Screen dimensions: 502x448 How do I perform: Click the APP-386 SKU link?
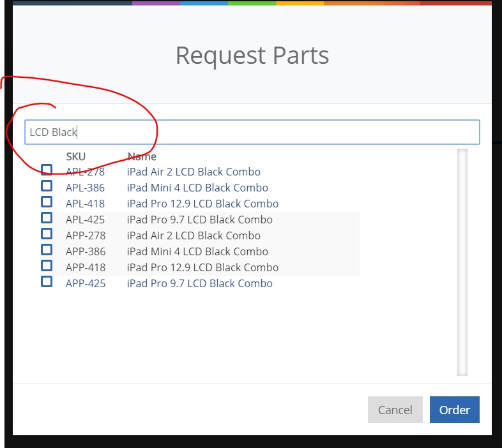(85, 251)
